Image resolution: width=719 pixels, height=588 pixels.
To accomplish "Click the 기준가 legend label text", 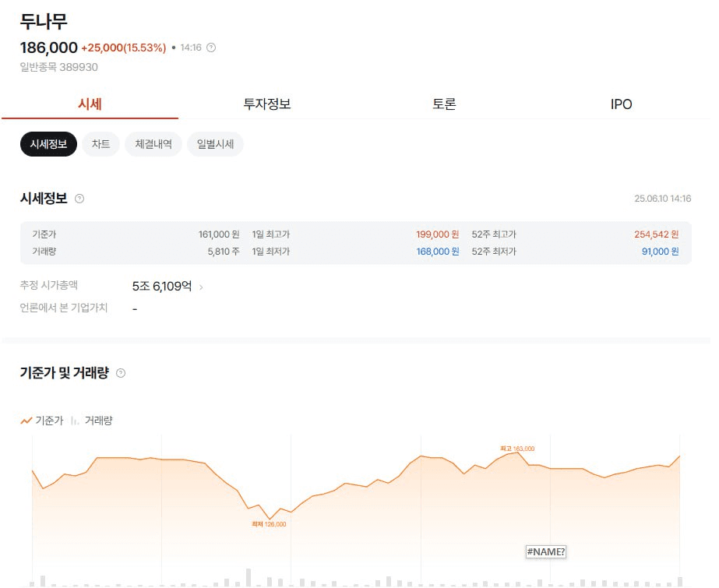I will coord(49,421).
